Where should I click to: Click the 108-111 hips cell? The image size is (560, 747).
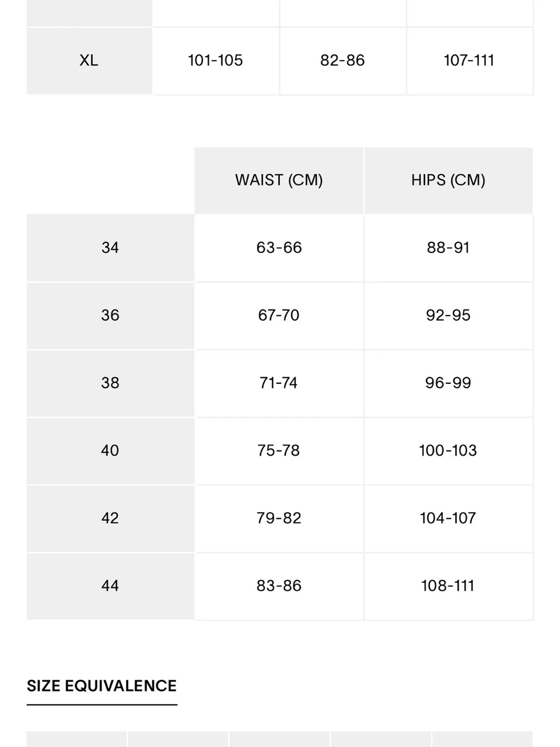(448, 586)
